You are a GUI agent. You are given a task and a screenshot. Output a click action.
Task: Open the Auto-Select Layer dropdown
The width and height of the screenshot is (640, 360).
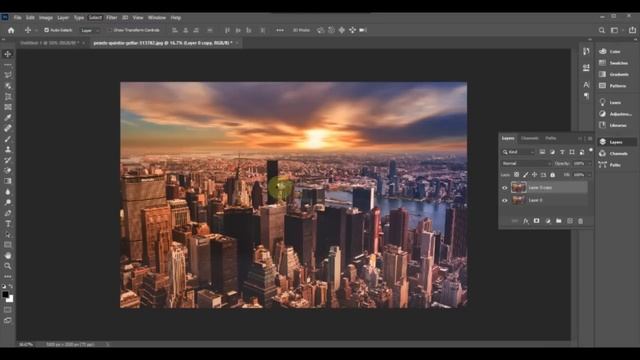pyautogui.click(x=90, y=30)
